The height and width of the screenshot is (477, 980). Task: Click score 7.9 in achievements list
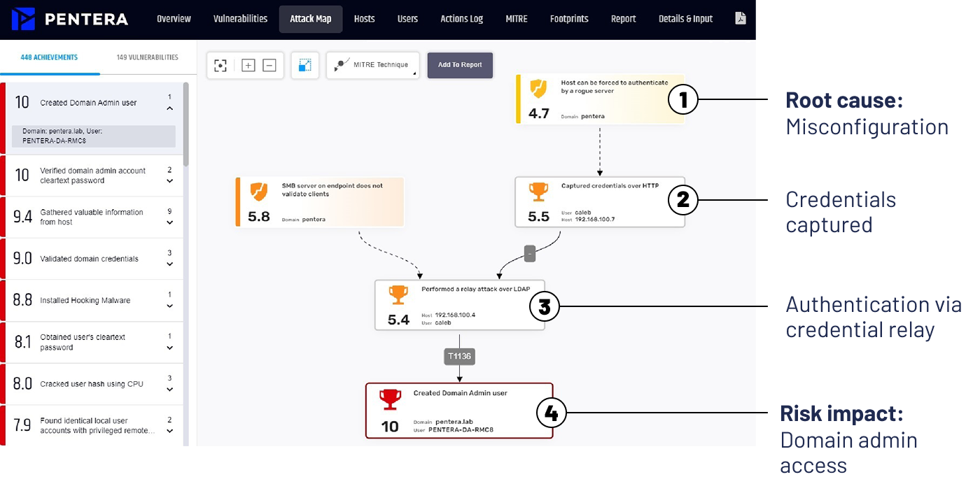click(x=22, y=425)
